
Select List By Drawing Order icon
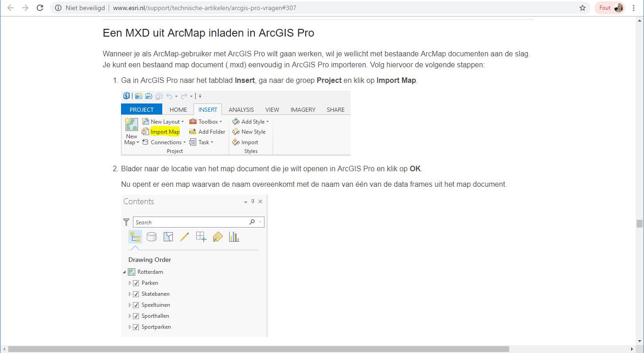[x=135, y=237]
